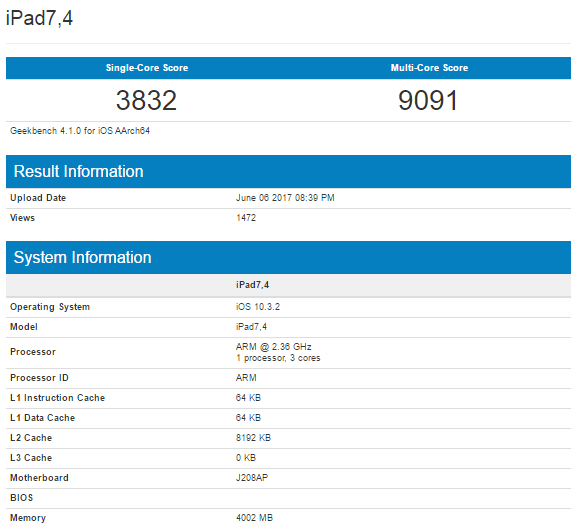Click the iPad7,4 page title
579x531 pixels.
40,18
